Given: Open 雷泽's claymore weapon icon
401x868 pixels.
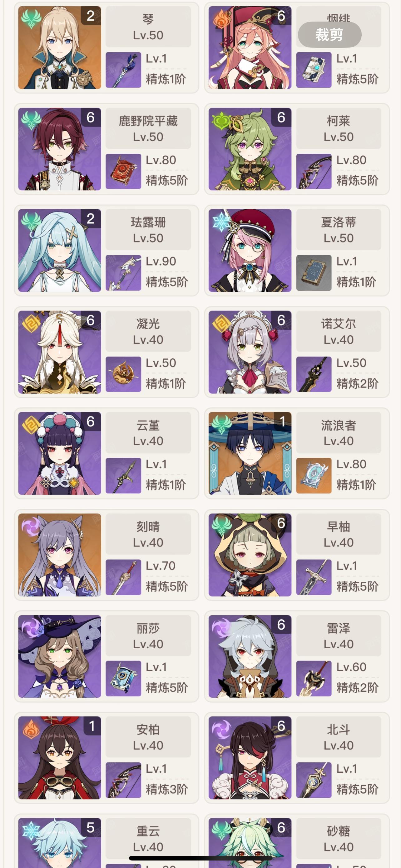Looking at the screenshot, I should pyautogui.click(x=314, y=679).
